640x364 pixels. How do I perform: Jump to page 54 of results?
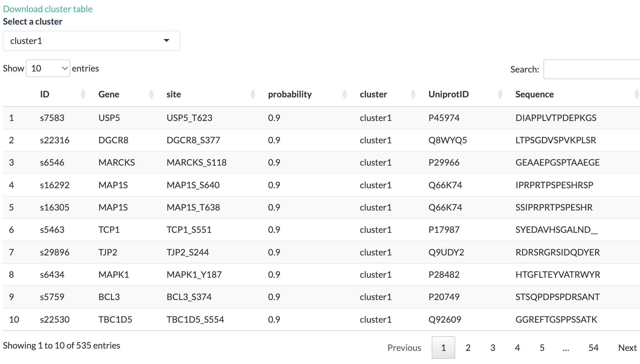click(593, 348)
